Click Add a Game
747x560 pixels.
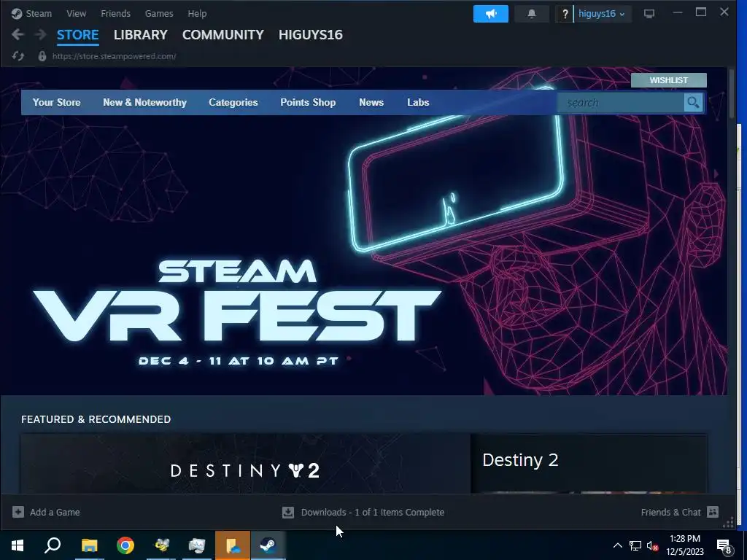click(x=55, y=513)
